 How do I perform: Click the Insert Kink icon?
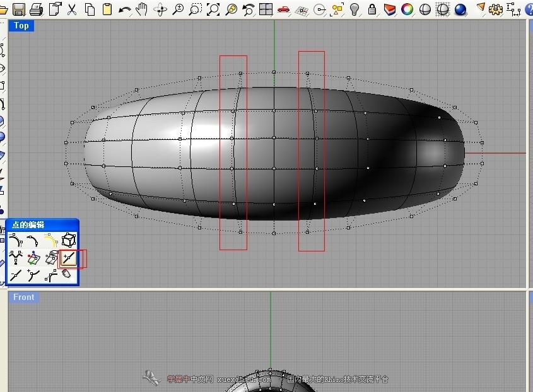point(33,275)
